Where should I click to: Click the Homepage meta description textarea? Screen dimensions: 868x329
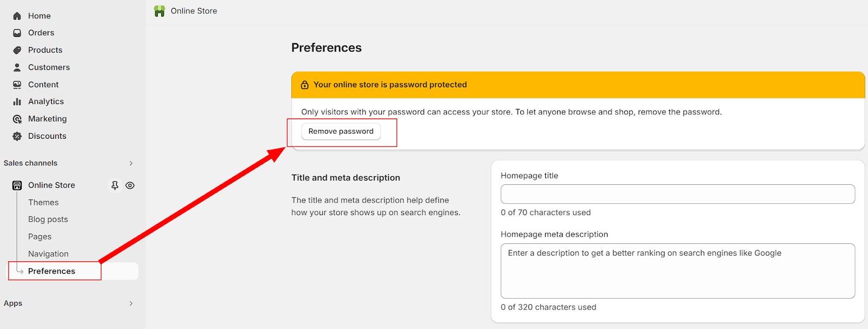(678, 271)
